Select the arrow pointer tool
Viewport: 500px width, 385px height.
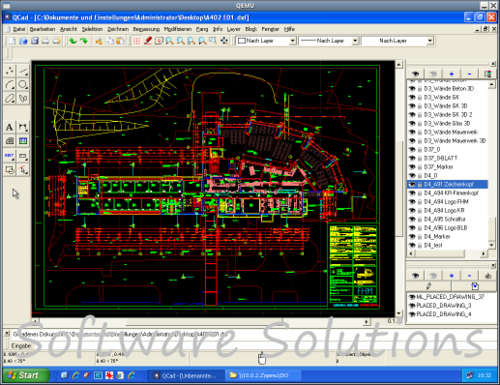pyautogui.click(x=16, y=193)
